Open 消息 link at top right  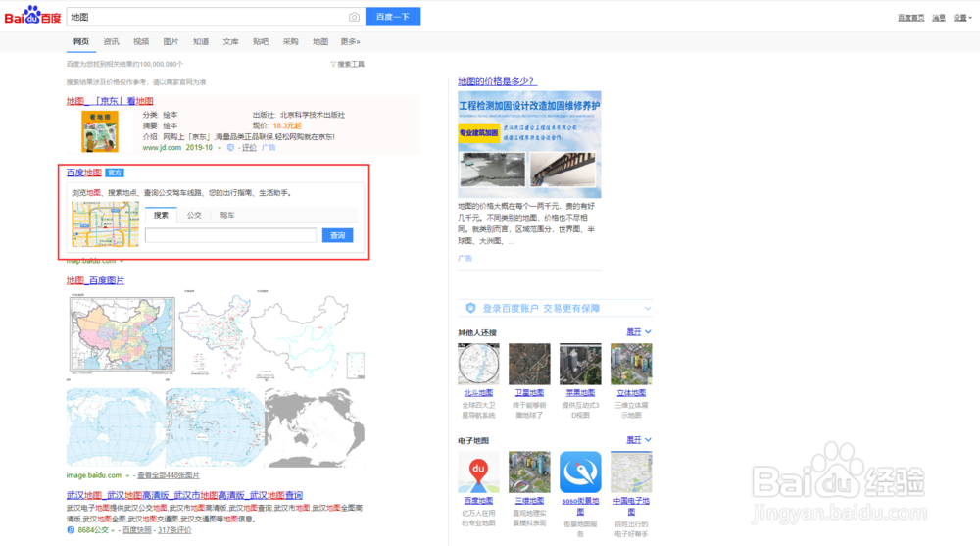(939, 18)
